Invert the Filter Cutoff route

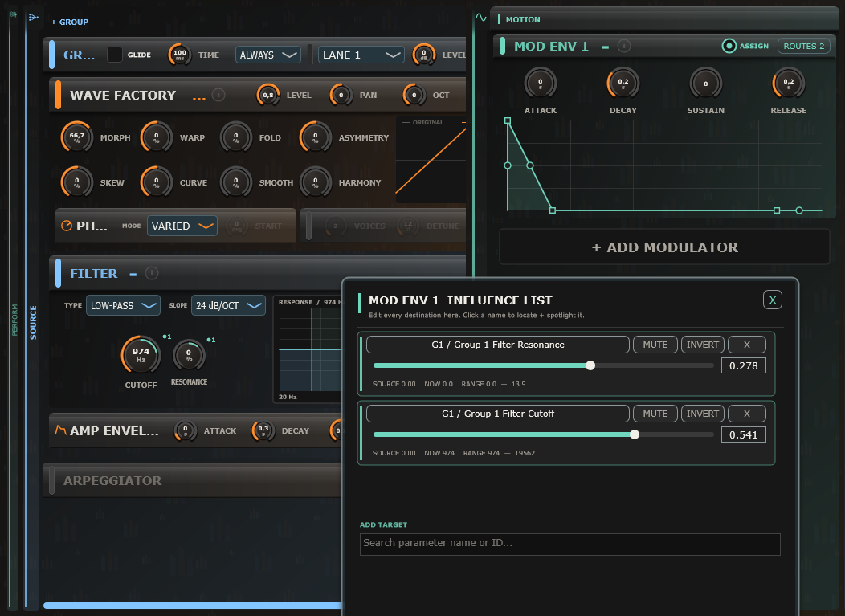point(702,414)
